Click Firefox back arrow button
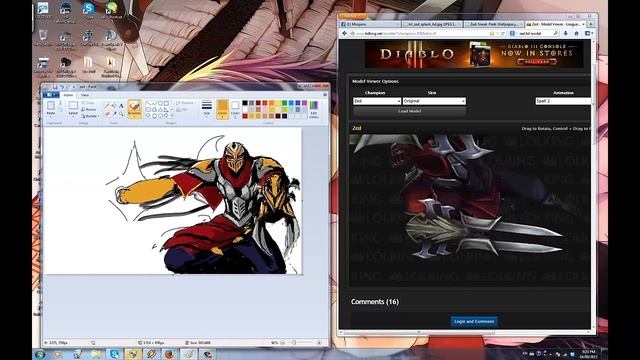Screen dimensions: 640x360 point(344,33)
